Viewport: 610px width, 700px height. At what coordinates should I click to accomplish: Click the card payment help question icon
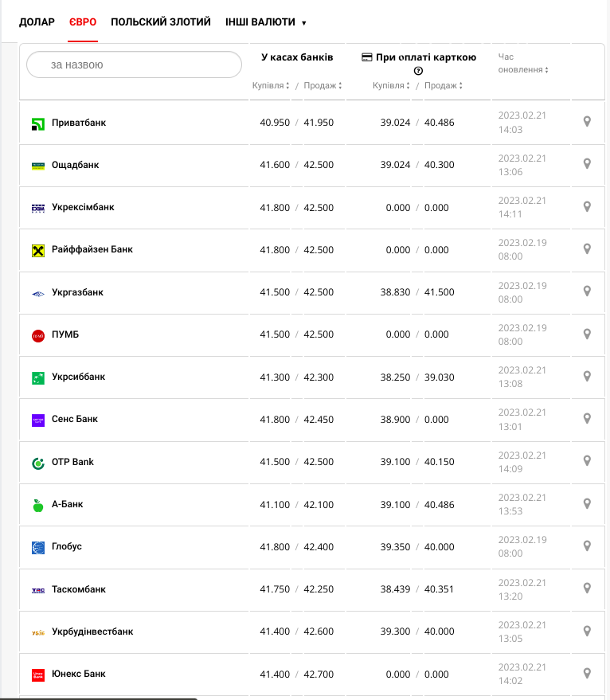[418, 71]
